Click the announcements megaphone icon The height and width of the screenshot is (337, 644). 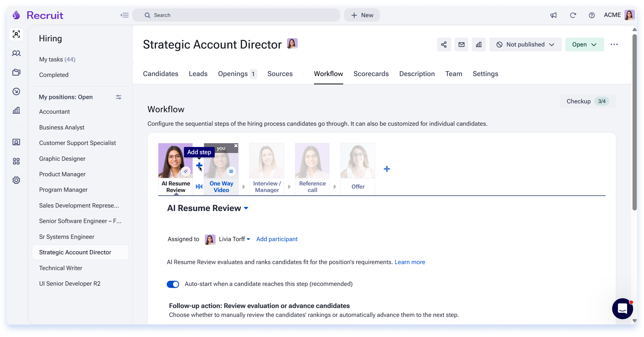tap(553, 15)
